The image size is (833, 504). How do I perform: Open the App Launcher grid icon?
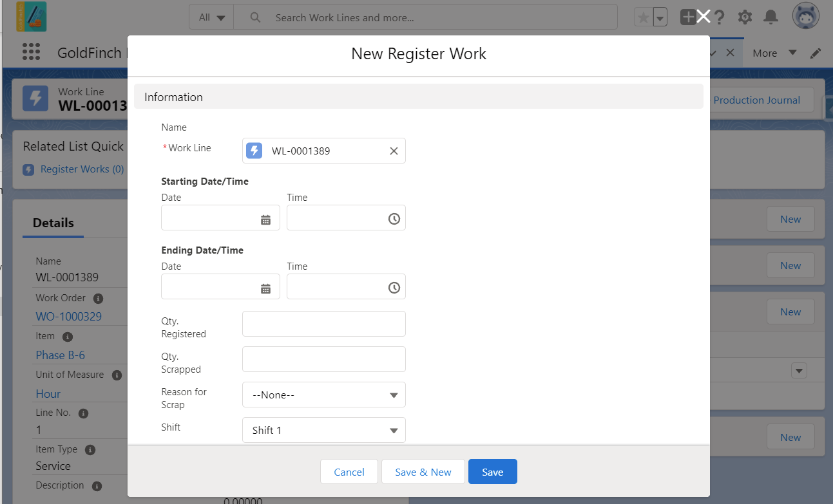(x=31, y=52)
